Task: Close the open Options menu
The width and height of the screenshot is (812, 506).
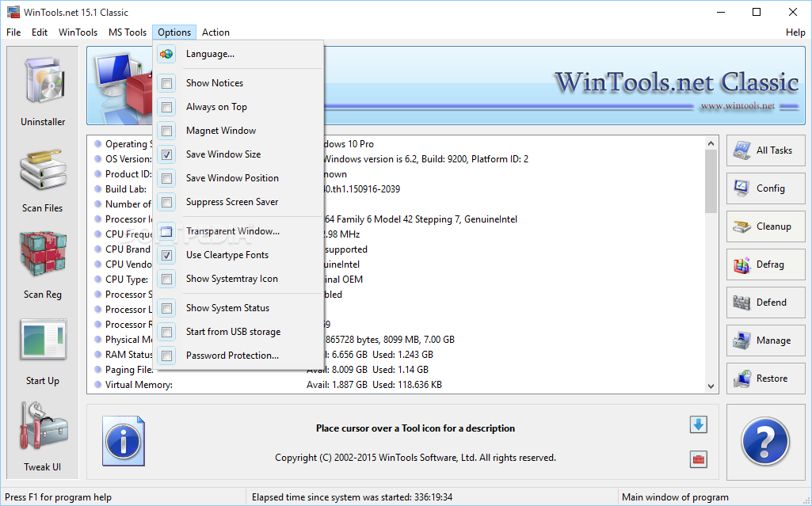Action: click(x=174, y=32)
